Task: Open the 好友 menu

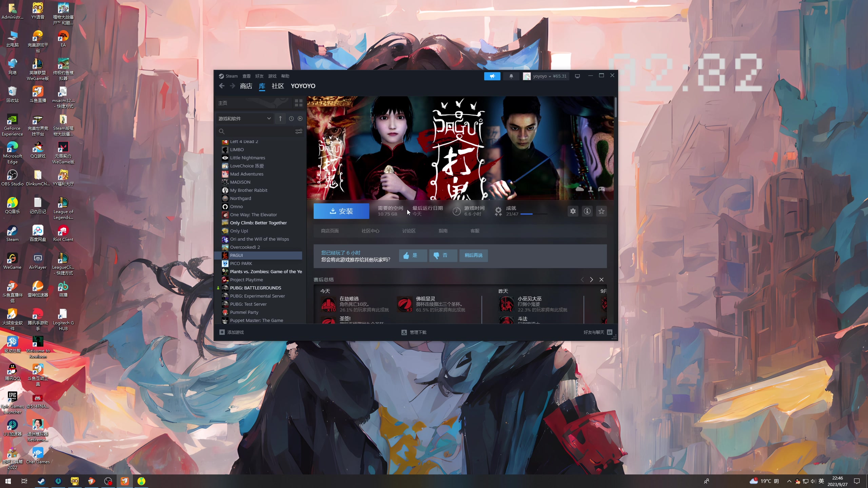Action: coord(259,76)
